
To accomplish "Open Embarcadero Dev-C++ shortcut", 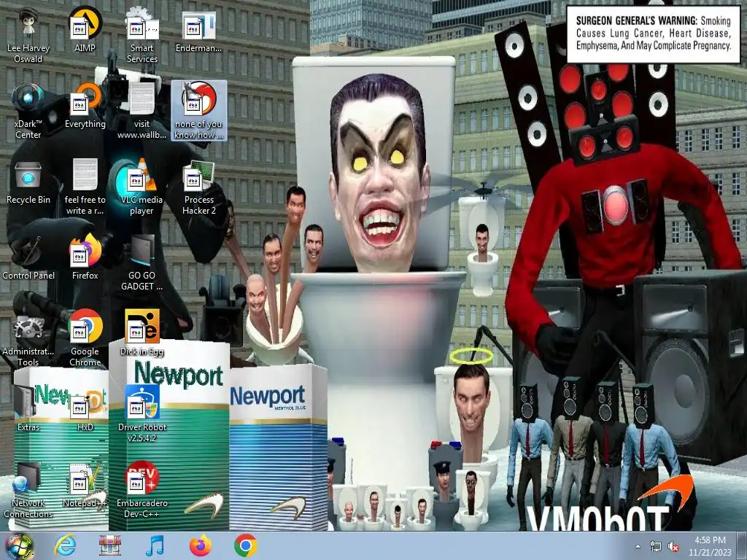I will pyautogui.click(x=142, y=491).
